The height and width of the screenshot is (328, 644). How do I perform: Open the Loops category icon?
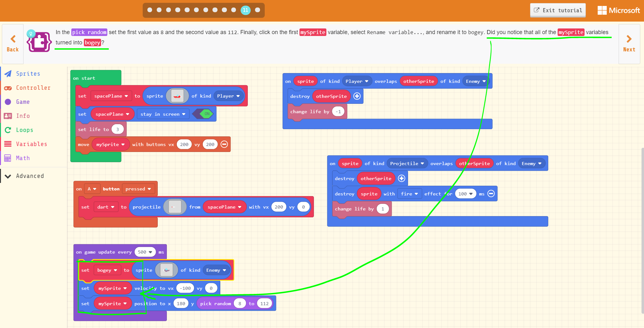point(8,130)
